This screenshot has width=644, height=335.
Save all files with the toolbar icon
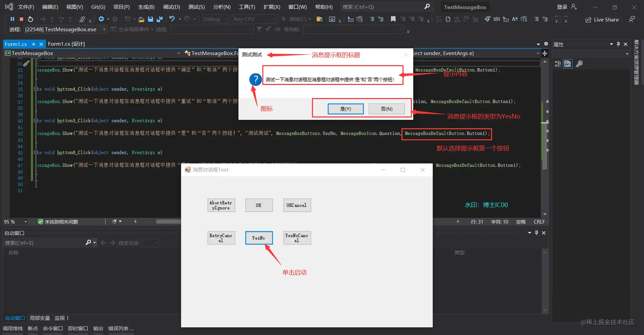click(160, 19)
